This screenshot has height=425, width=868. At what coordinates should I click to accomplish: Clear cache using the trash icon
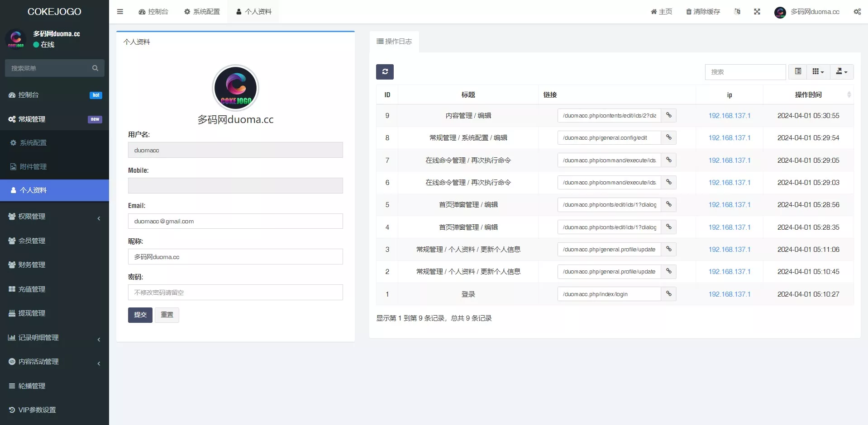tap(702, 11)
